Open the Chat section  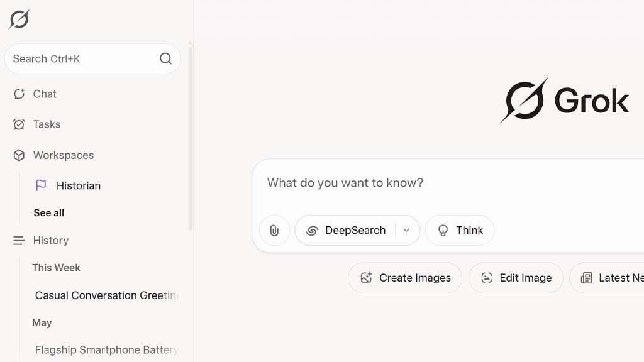(45, 94)
